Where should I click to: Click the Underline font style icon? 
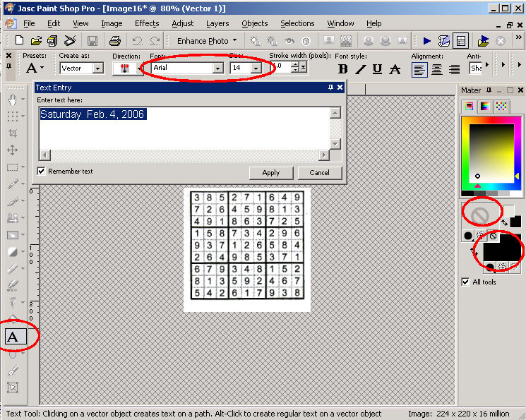(x=378, y=68)
